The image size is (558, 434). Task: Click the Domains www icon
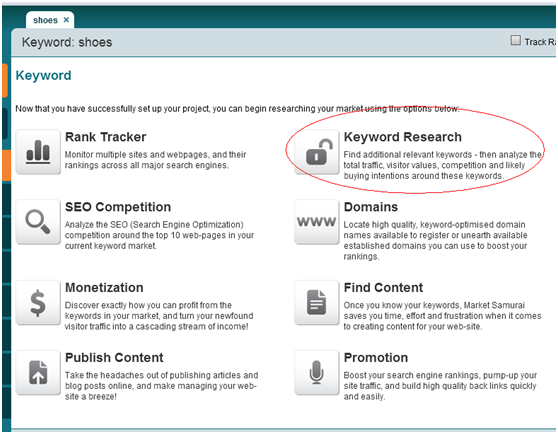coord(317,222)
